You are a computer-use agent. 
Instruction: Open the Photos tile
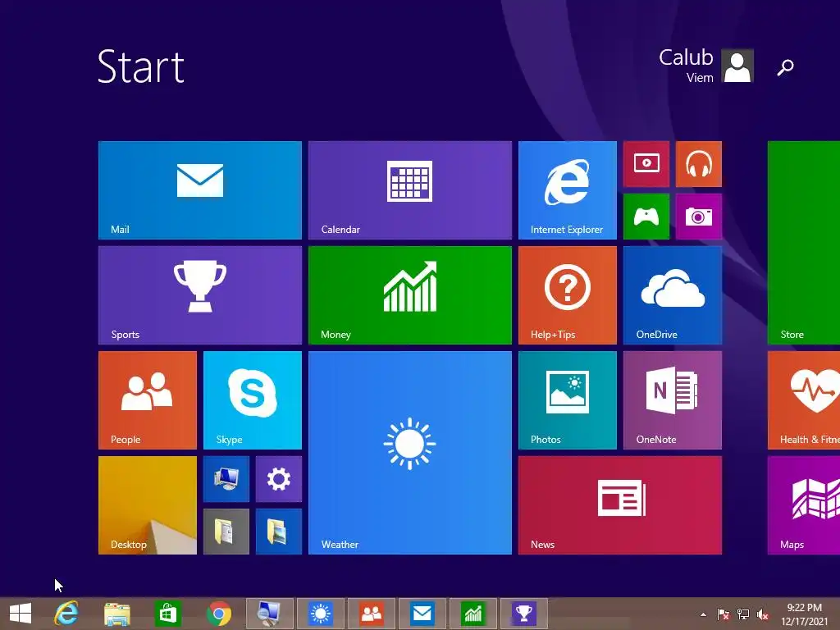point(568,400)
